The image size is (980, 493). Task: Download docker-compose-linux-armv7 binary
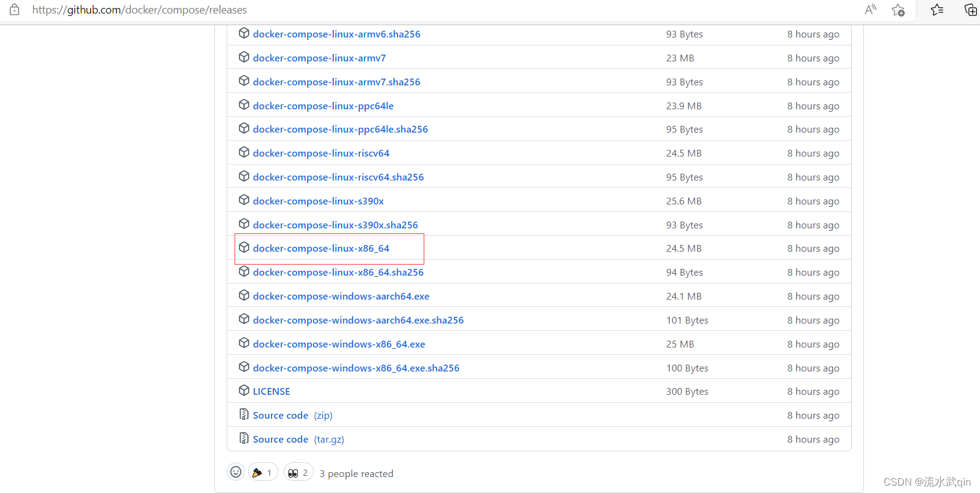pos(319,58)
